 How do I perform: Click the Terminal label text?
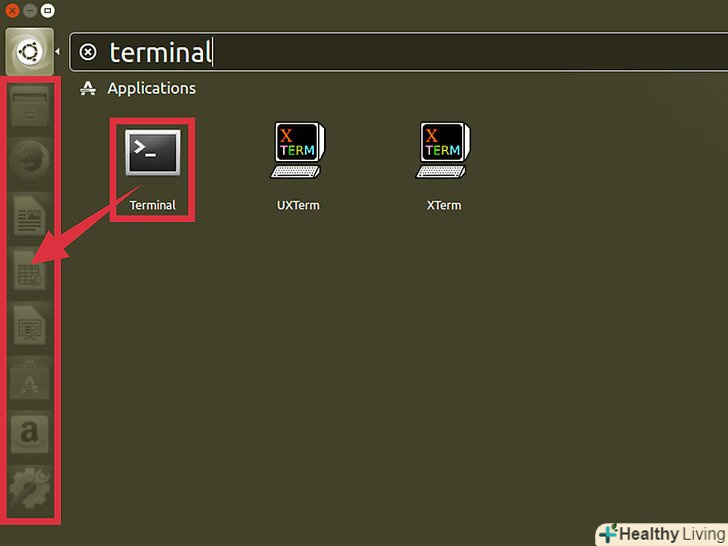(152, 205)
